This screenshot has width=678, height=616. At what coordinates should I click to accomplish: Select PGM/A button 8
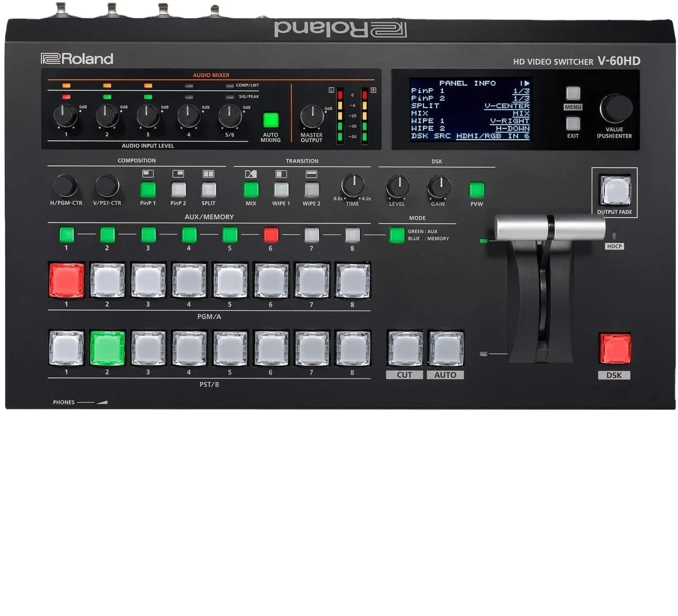[x=353, y=280]
